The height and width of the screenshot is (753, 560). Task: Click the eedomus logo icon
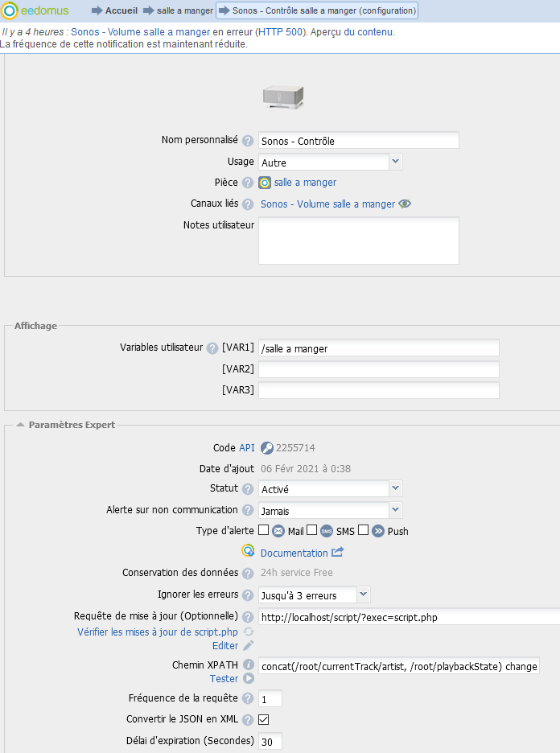pyautogui.click(x=11, y=11)
